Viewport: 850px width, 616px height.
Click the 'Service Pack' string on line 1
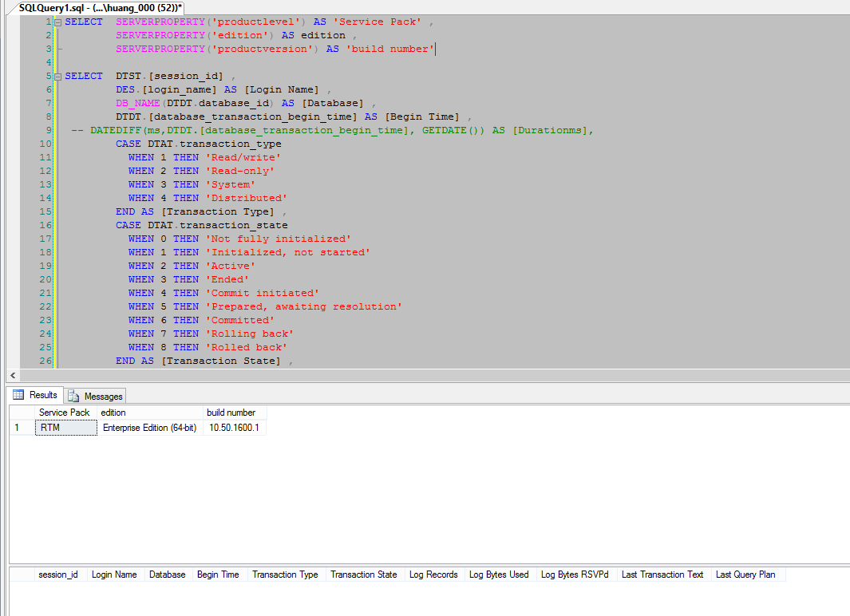378,22
